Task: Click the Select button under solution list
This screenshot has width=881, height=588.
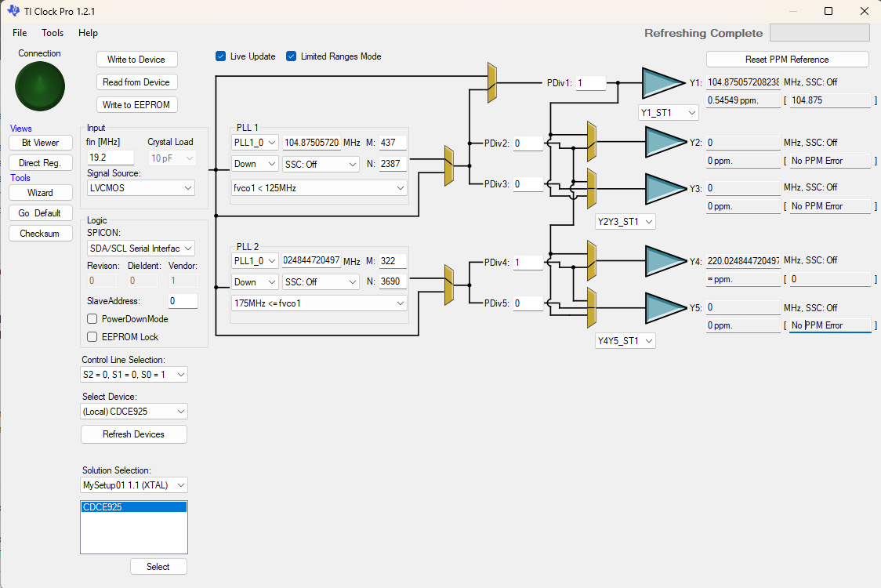Action: pyautogui.click(x=158, y=567)
